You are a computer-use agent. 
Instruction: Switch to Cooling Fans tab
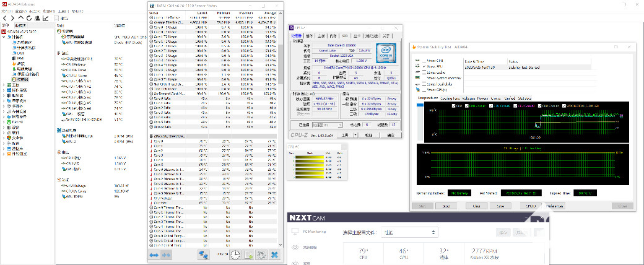point(450,98)
